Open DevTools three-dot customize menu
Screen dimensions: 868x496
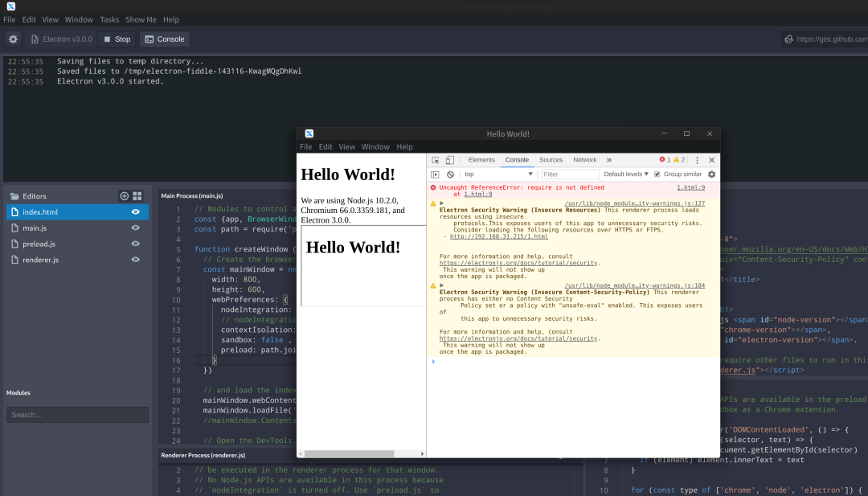(x=697, y=160)
